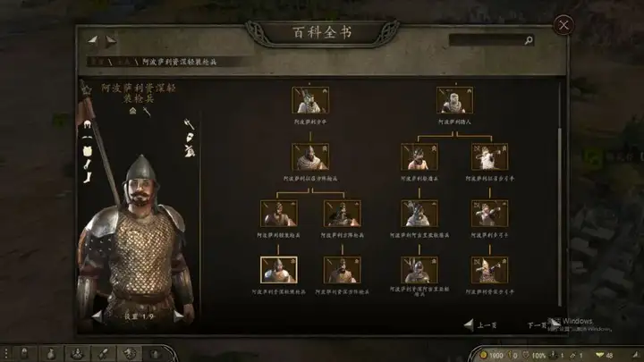
Task: Show next equipment set with right arrow
Action: coord(178,316)
